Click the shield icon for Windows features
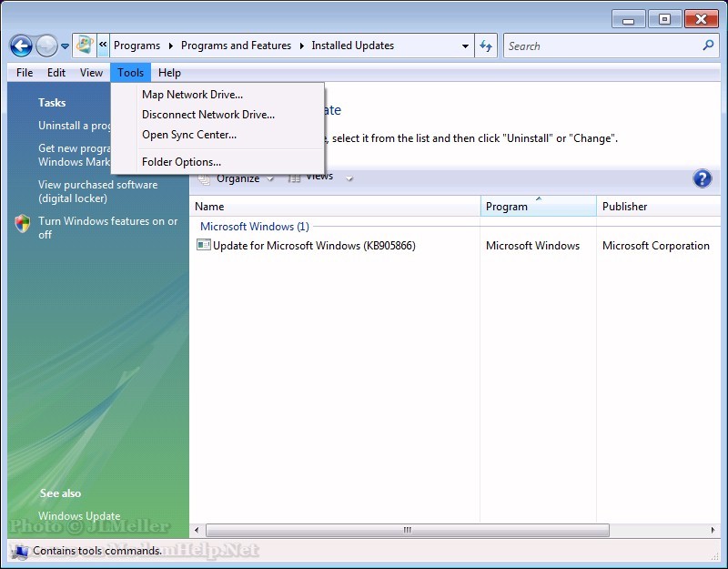The height and width of the screenshot is (569, 728). coord(23,224)
